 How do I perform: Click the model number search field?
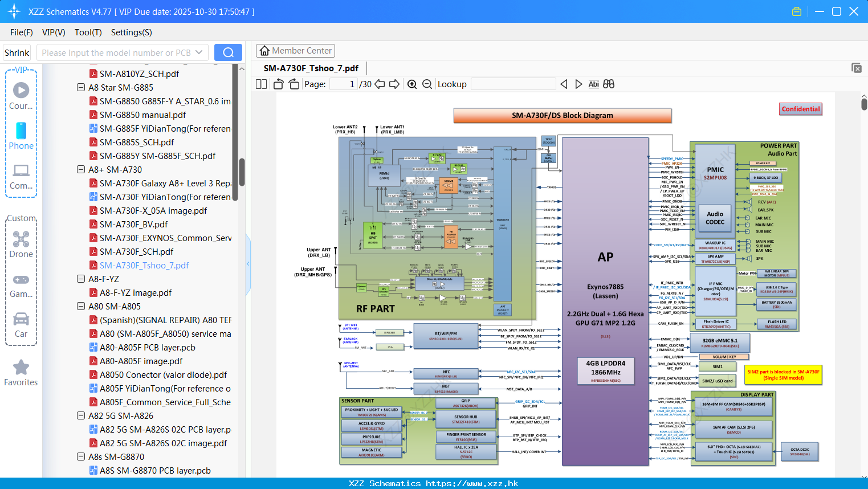116,52
